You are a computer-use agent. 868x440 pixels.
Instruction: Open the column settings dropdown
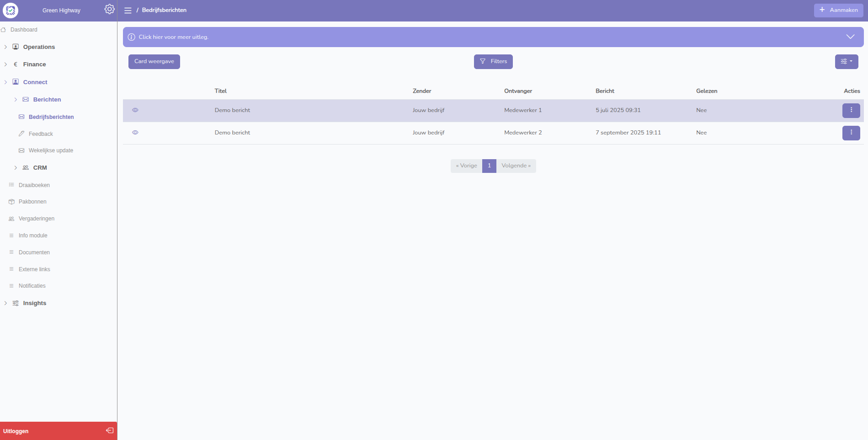click(846, 62)
